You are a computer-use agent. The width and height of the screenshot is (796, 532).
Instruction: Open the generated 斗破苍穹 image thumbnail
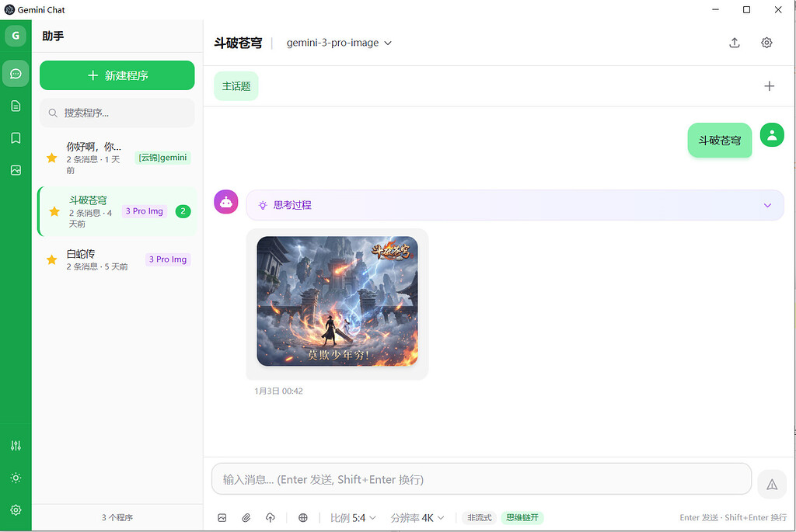pyautogui.click(x=337, y=301)
